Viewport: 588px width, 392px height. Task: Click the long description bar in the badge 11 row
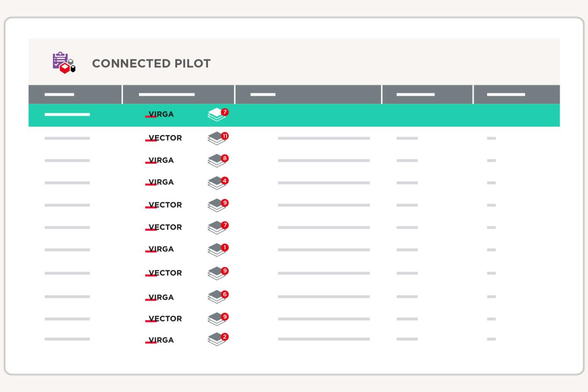point(323,138)
